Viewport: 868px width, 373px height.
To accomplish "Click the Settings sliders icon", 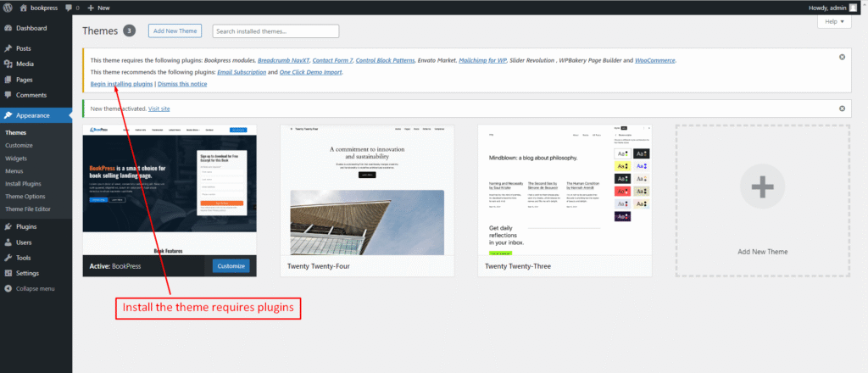I will (8, 273).
